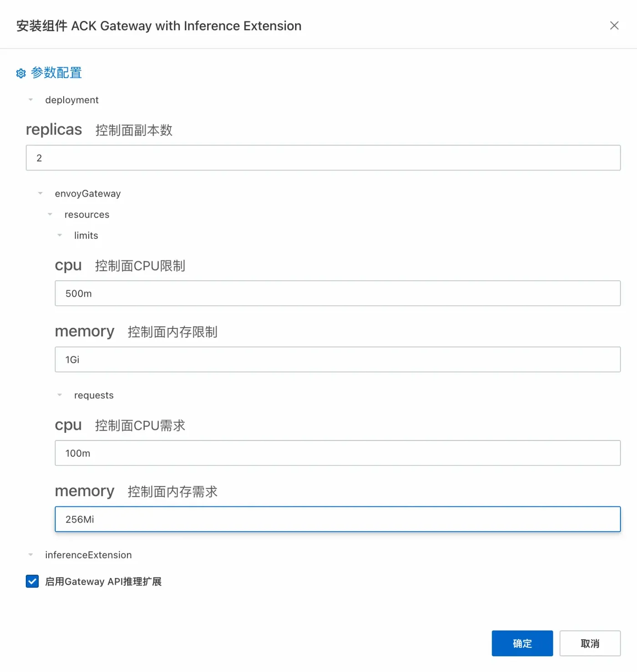
Task: Click the replicas field name text
Action: click(x=54, y=130)
